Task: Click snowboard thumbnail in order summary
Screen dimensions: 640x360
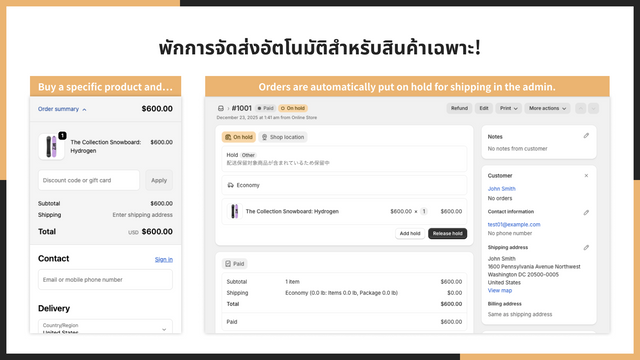Action: (51, 147)
